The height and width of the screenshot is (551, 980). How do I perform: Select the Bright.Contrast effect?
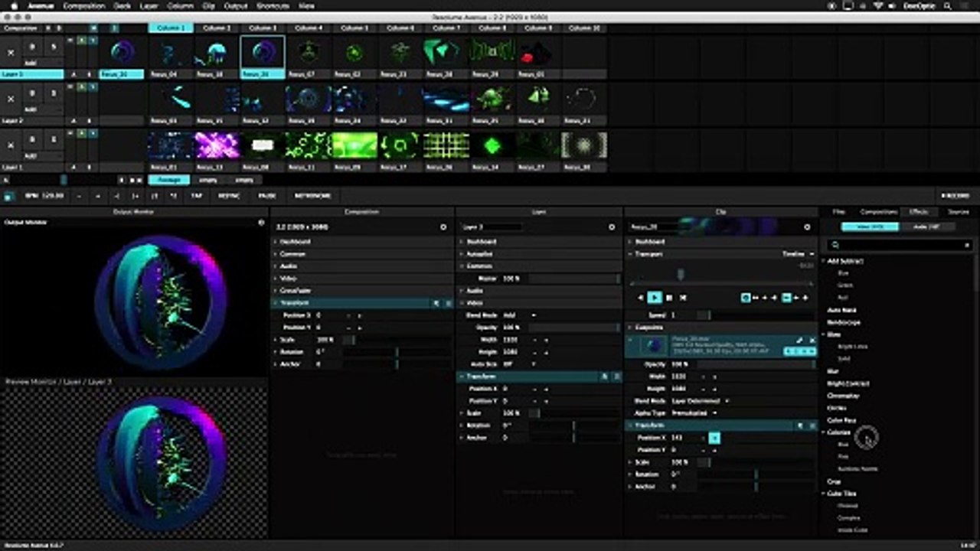click(848, 383)
